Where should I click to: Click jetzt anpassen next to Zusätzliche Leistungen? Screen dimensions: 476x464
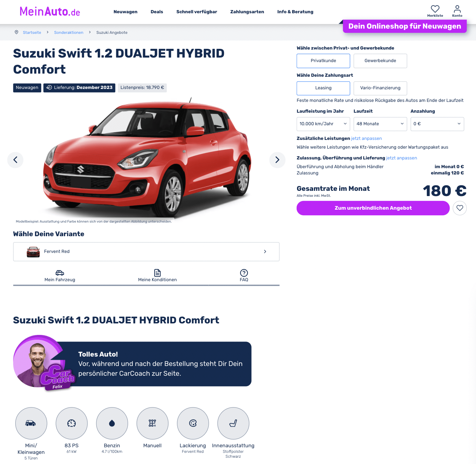point(366,139)
